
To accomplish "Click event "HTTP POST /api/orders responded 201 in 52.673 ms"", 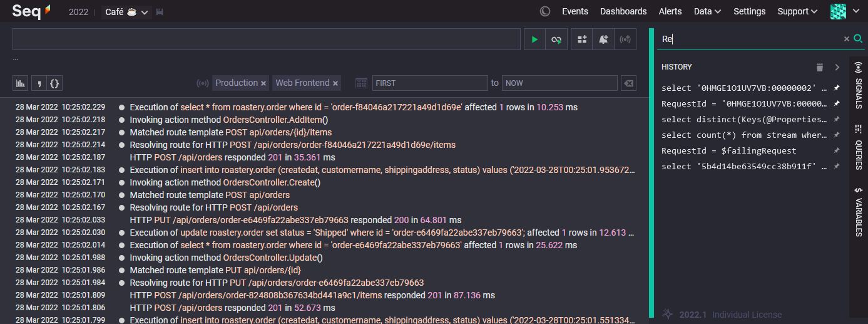I will pos(232,308).
